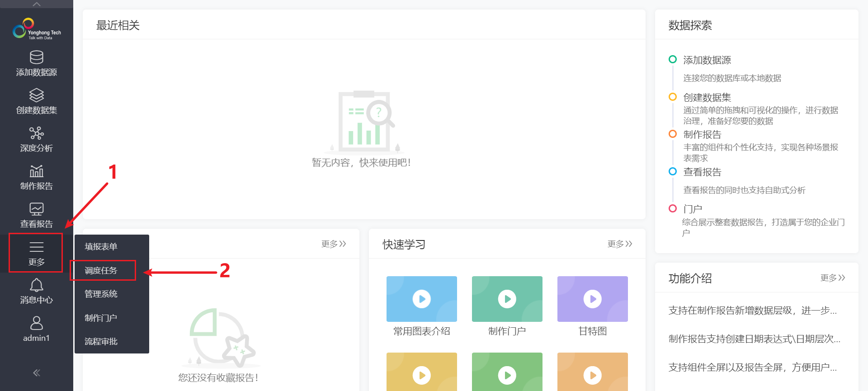Click the 更多 hamburger menu in sidebar
Screen dimensions: 868x391
[36, 253]
